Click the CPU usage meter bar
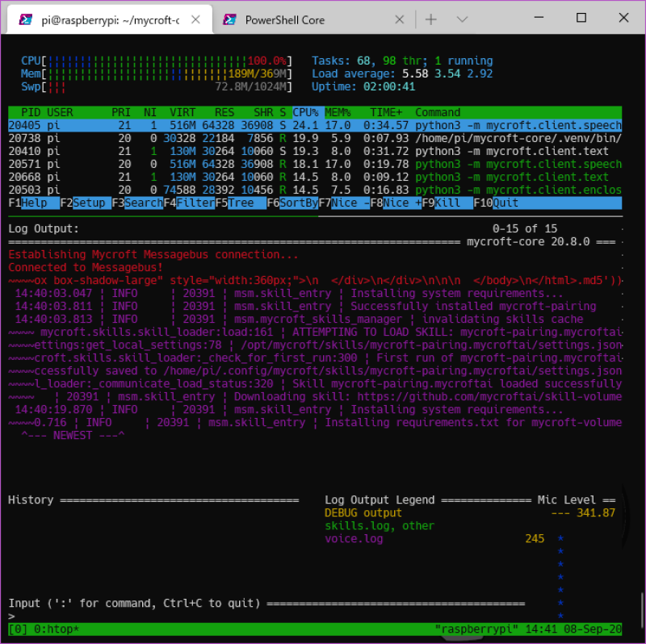The height and width of the screenshot is (644, 646). click(x=157, y=61)
